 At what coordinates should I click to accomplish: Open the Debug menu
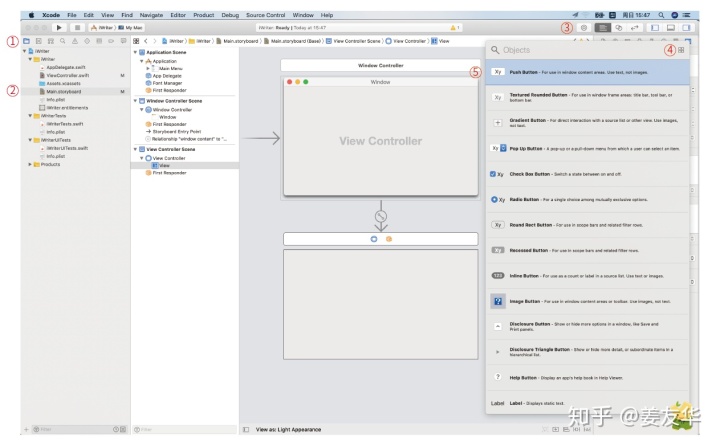(230, 15)
